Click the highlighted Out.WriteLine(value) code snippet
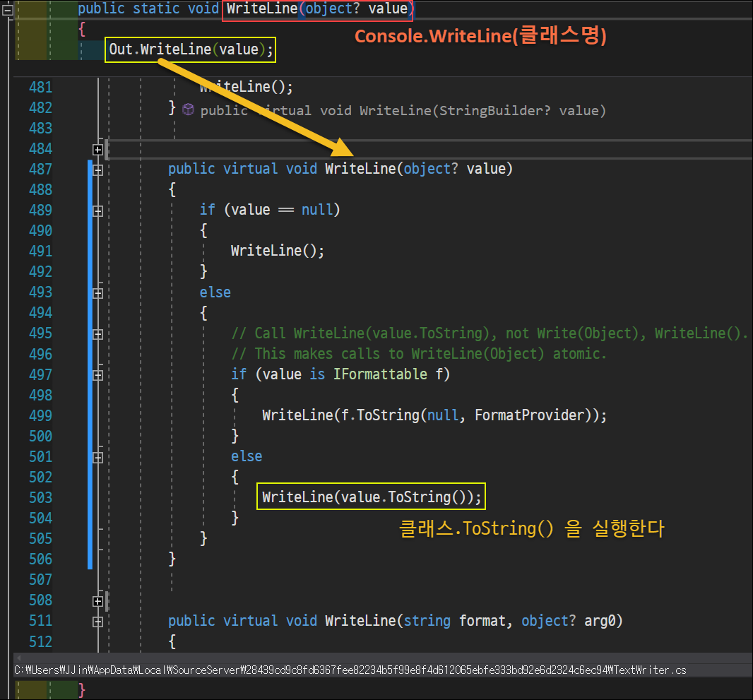 (x=189, y=49)
